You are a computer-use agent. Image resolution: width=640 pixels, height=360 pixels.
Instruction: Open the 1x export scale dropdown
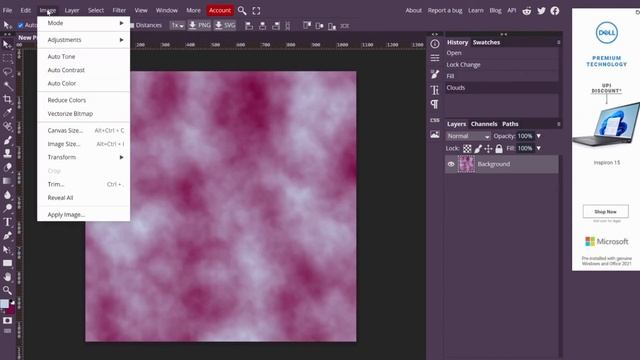tap(177, 25)
